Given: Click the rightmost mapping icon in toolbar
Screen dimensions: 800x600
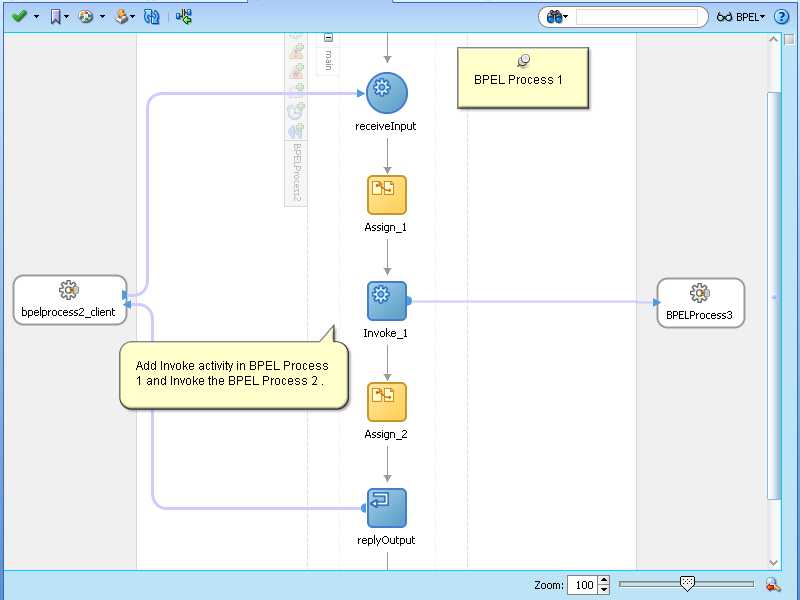Looking at the screenshot, I should pyautogui.click(x=182, y=16).
